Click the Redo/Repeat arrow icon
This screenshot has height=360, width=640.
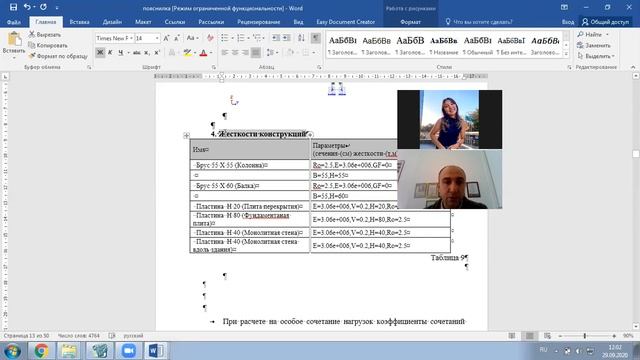tap(43, 7)
